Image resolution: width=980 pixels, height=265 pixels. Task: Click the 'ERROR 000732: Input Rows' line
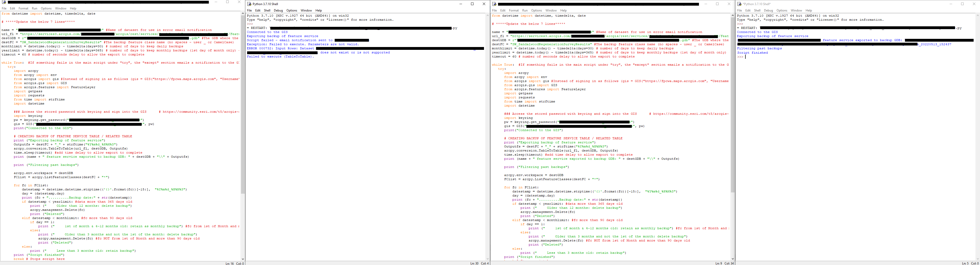coord(281,48)
